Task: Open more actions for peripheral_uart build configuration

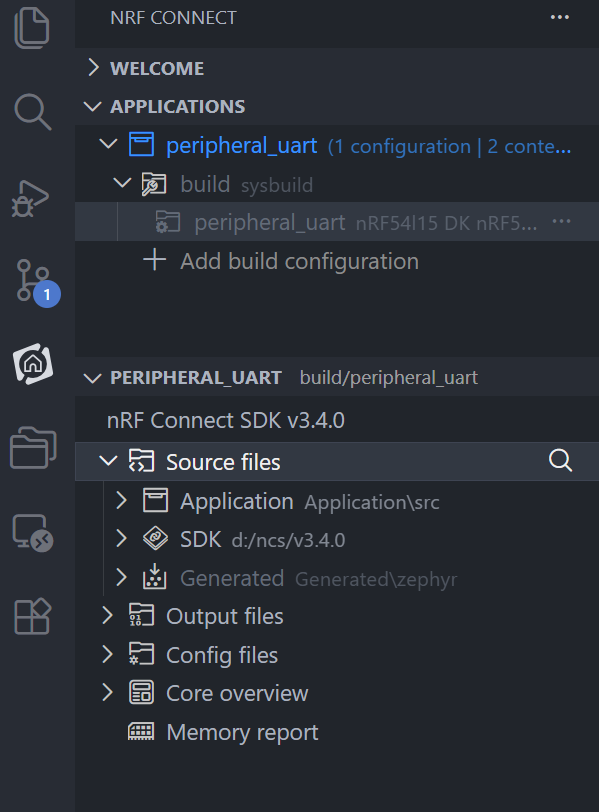Action: 562,222
